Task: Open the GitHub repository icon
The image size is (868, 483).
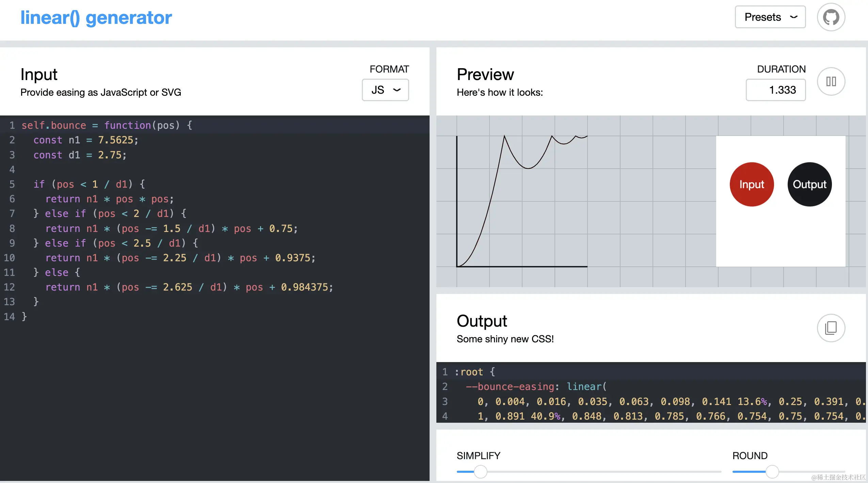Action: click(831, 17)
